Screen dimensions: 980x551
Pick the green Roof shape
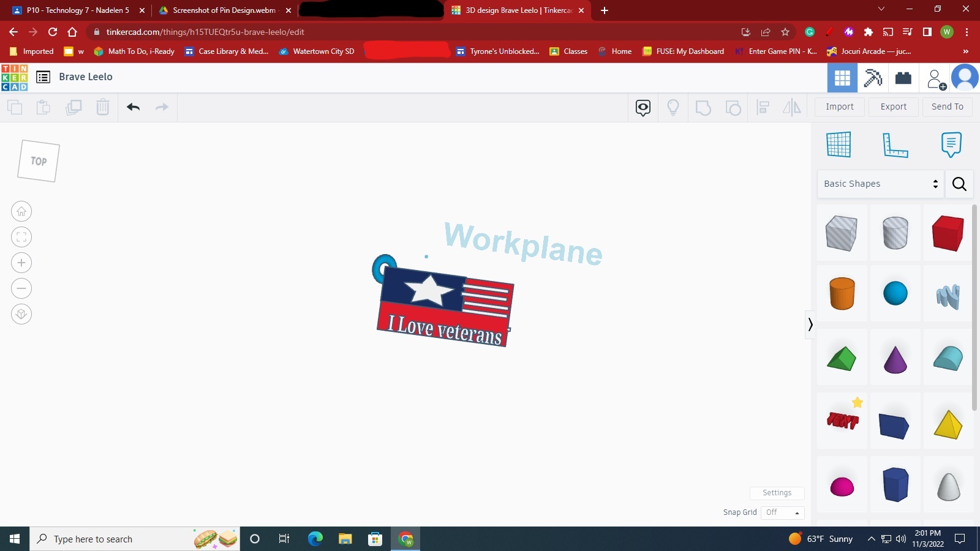(842, 359)
